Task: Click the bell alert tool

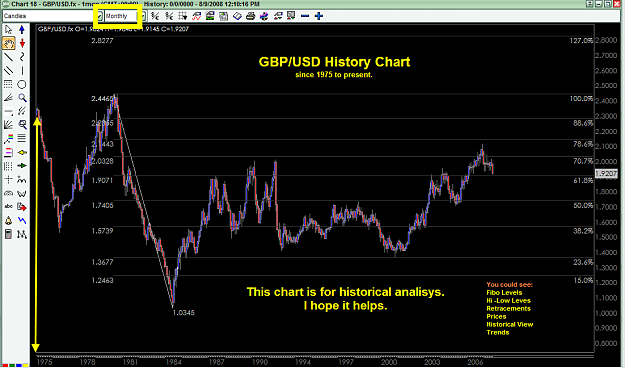Action: click(x=8, y=220)
